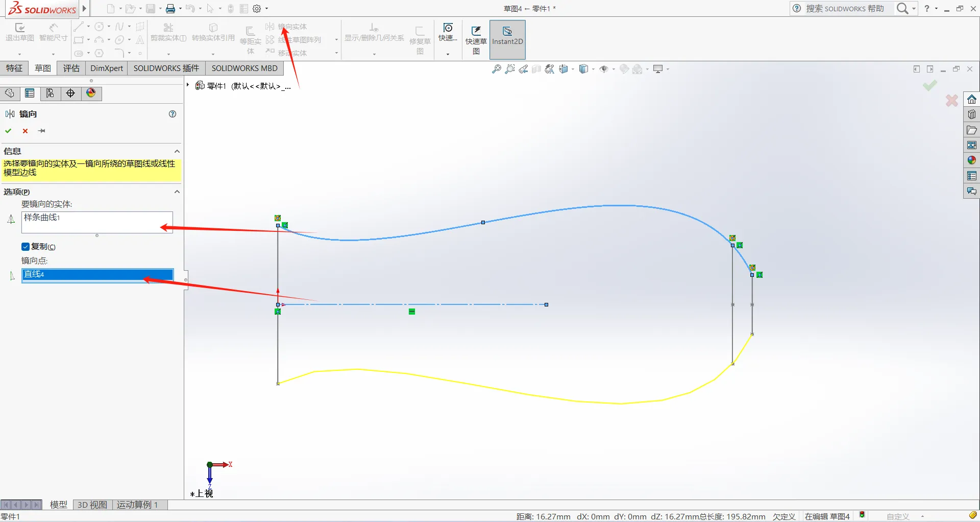This screenshot has width=980, height=522.
Task: Switch to the 特征 (Features) tab
Action: pyautogui.click(x=14, y=68)
